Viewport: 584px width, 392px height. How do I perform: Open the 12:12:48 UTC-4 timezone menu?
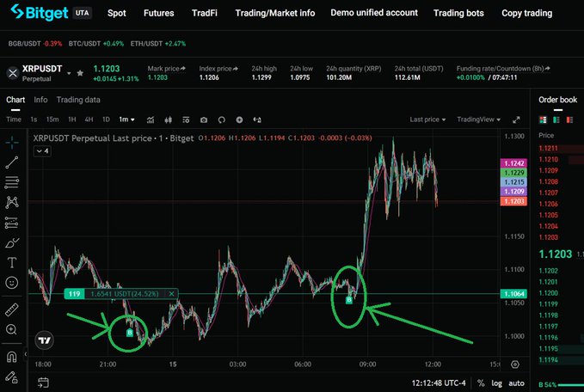tap(439, 383)
